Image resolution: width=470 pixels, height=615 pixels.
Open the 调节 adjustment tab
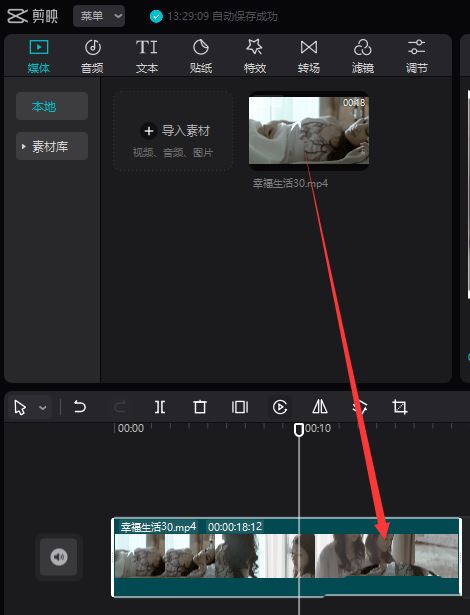tap(417, 56)
